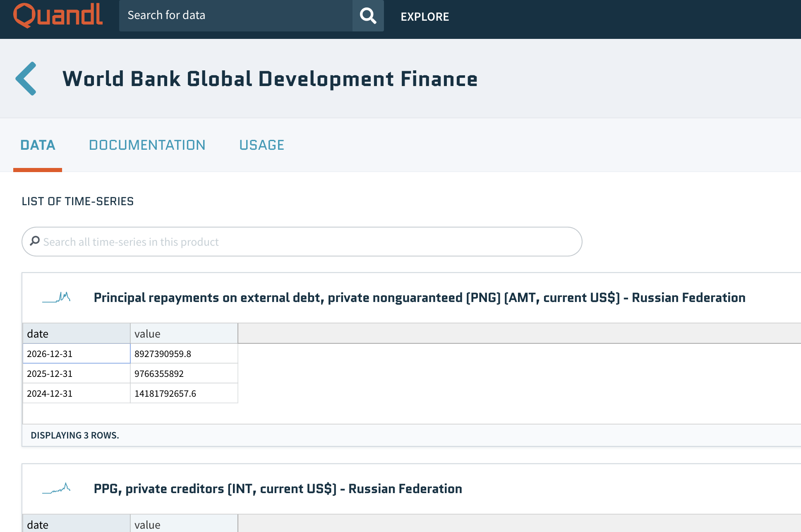801x532 pixels.
Task: Switch to the DOCUMENTATION tab
Action: point(147,145)
